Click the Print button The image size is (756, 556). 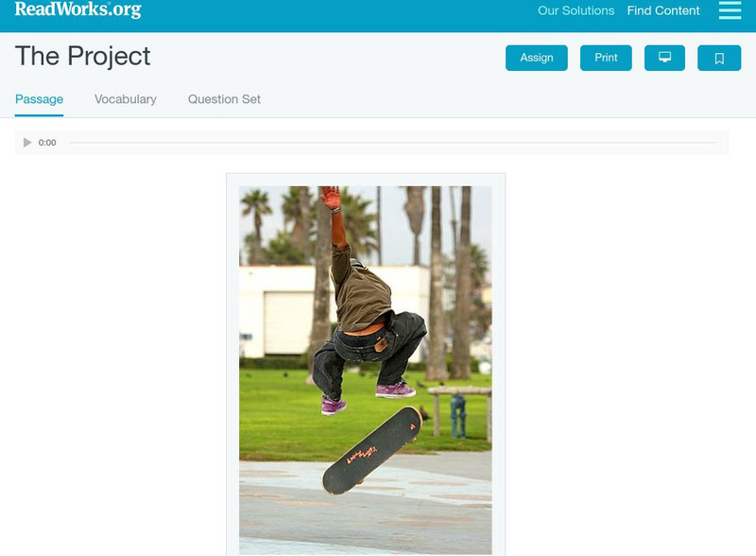coord(606,58)
